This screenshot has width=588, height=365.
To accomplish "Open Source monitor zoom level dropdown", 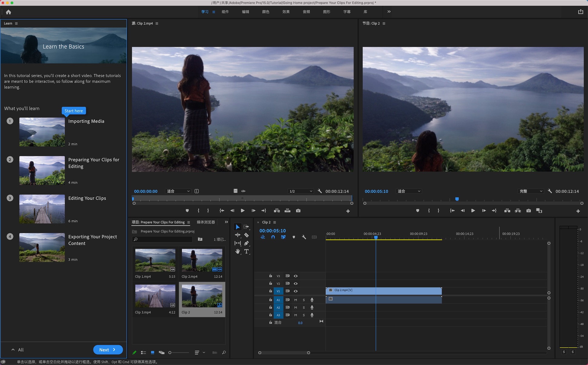I will pos(178,191).
